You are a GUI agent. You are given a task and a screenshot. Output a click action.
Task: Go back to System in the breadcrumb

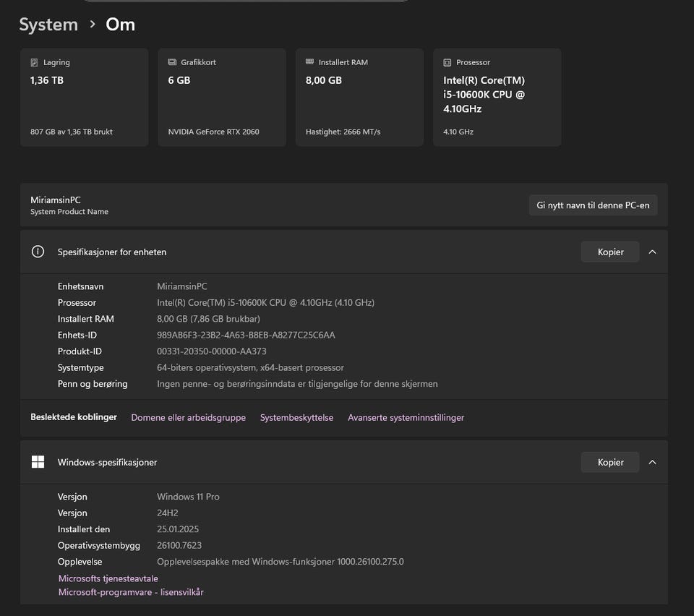click(48, 24)
